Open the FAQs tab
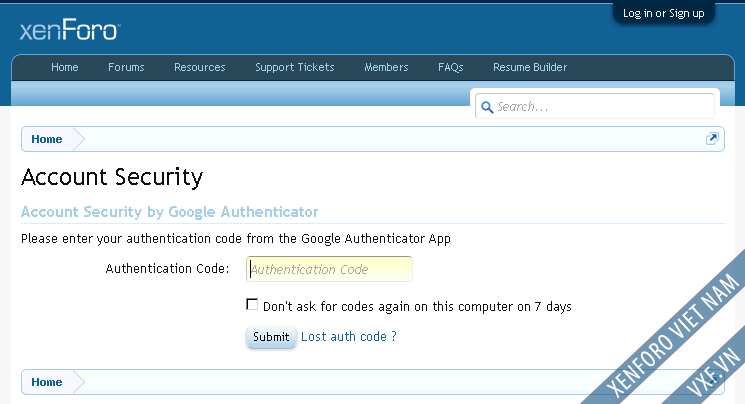Image resolution: width=745 pixels, height=404 pixels. click(450, 67)
